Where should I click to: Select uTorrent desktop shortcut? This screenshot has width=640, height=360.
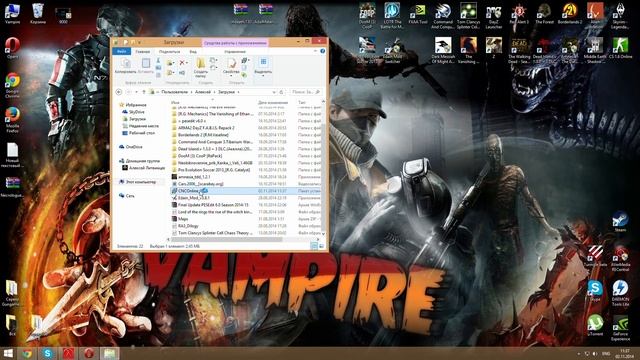pos(595,325)
